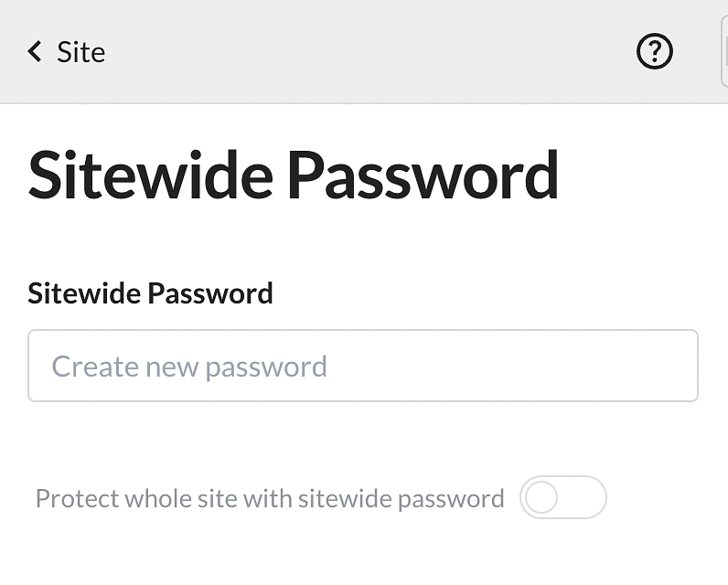The height and width of the screenshot is (585, 728).
Task: Click the word "Sitewide" in the main title
Action: click(151, 175)
